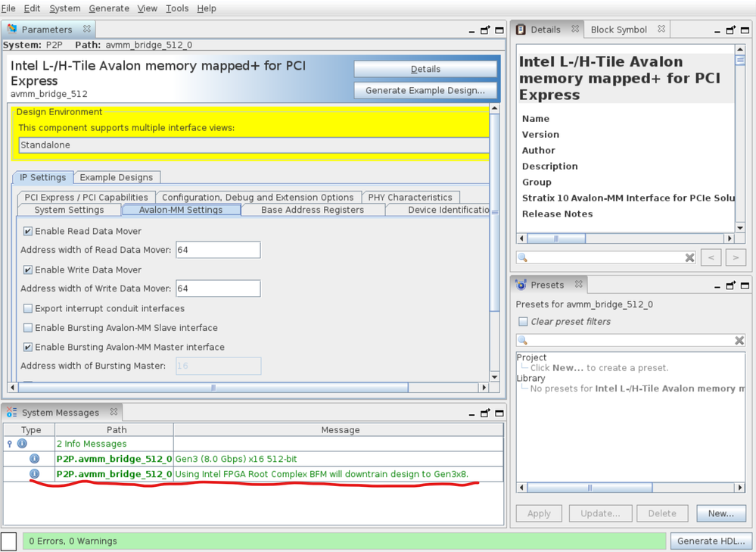
Task: Open the Help menu
Action: point(207,8)
